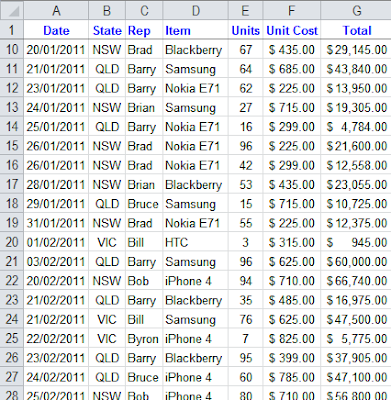This screenshot has width=391, height=400.
Task: Select cell with unit cost $785.00
Action: tap(292, 377)
